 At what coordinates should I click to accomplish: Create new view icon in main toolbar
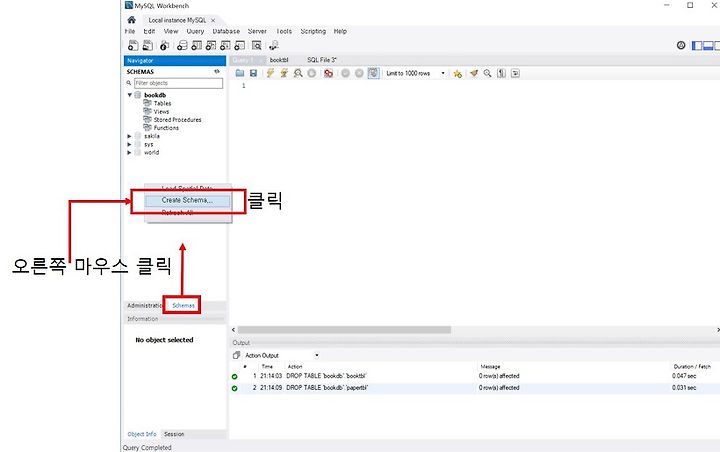[211, 45]
